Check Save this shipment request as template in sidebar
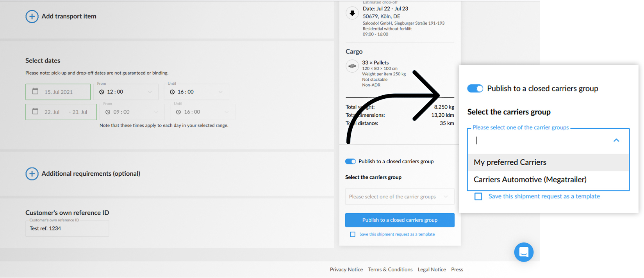644x278 pixels. point(353,235)
